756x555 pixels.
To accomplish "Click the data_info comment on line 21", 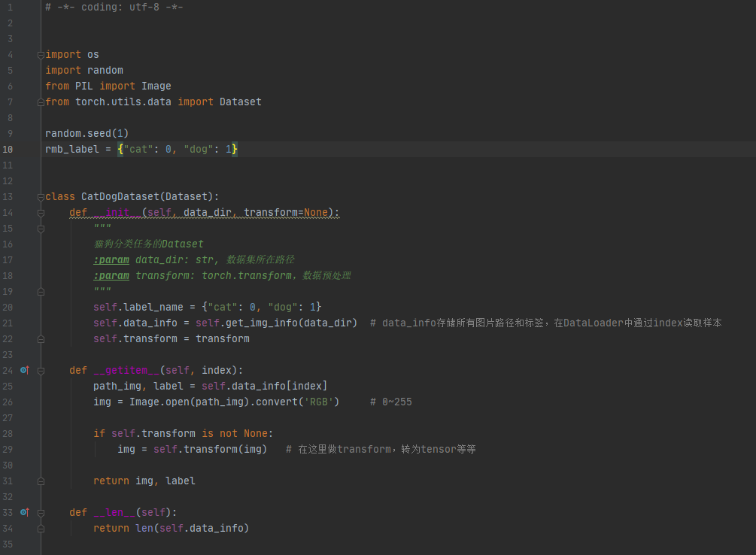I will (x=546, y=323).
